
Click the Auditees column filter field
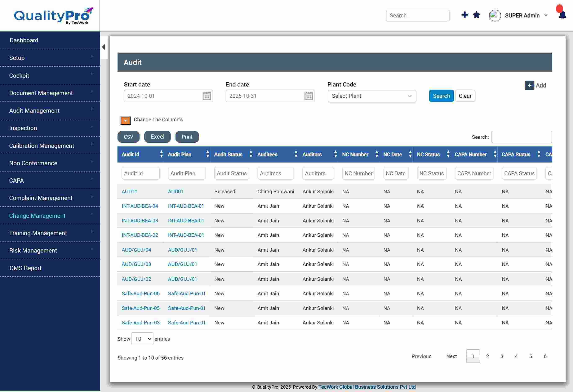coord(275,173)
